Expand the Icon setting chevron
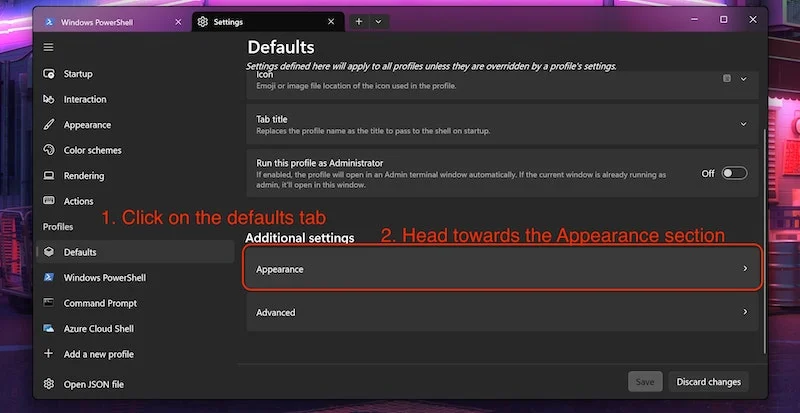This screenshot has width=800, height=413. click(743, 79)
